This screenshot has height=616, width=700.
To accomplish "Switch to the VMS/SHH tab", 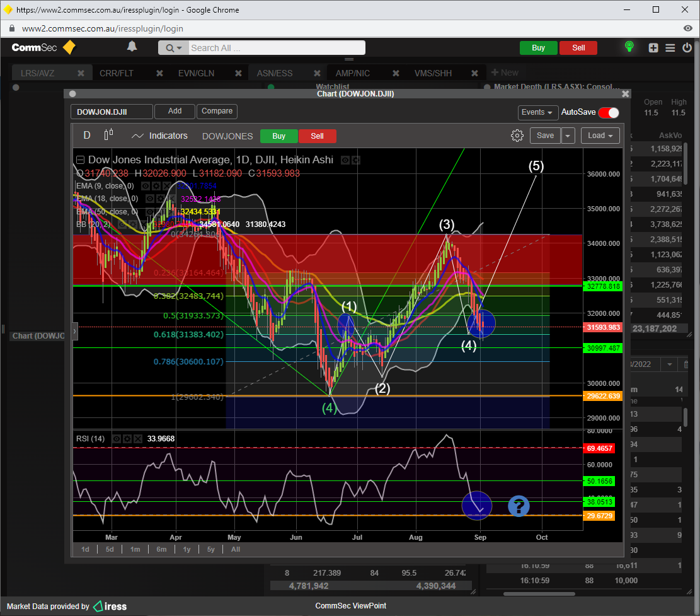I will coord(433,73).
